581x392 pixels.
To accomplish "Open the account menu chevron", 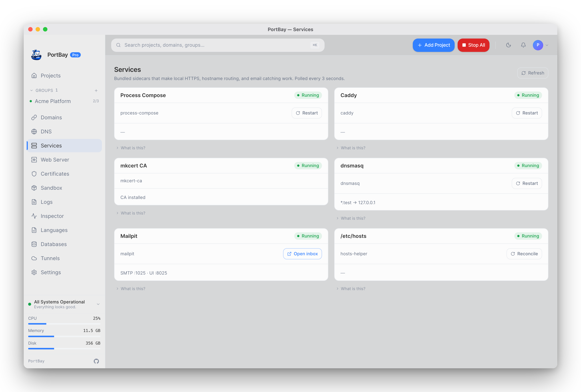I will click(547, 45).
